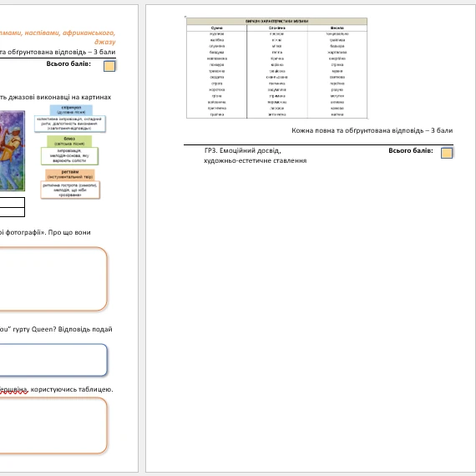Click the red-underlined misspelled word before 'користуючись таблицею'
The width and height of the screenshot is (476, 476).
pos(14,389)
